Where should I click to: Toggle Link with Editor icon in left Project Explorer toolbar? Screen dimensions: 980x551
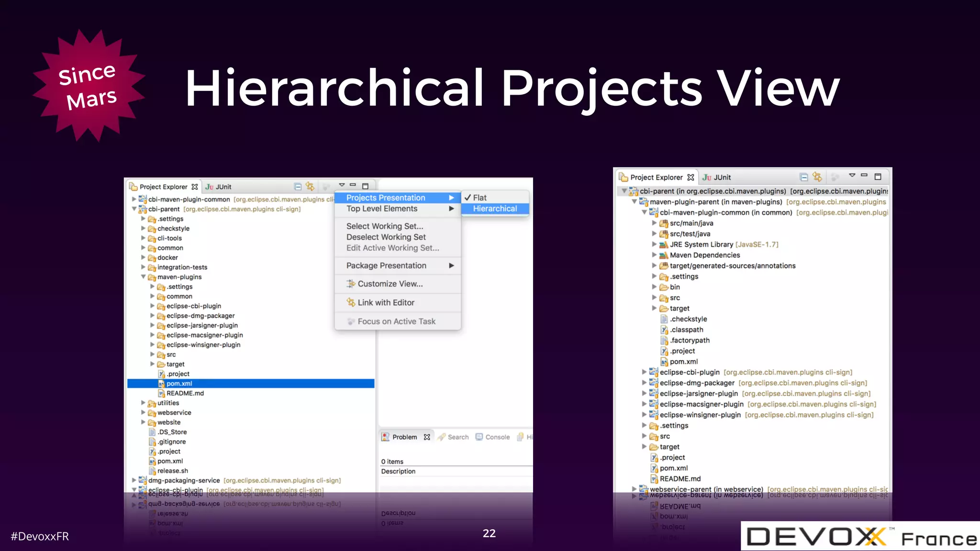point(310,187)
